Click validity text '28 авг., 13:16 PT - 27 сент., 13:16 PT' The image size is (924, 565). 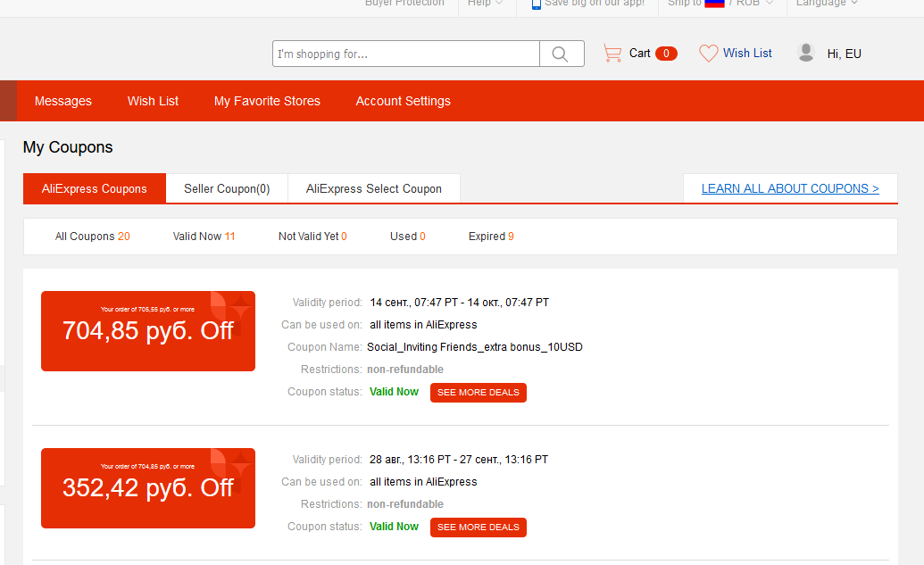coord(459,460)
